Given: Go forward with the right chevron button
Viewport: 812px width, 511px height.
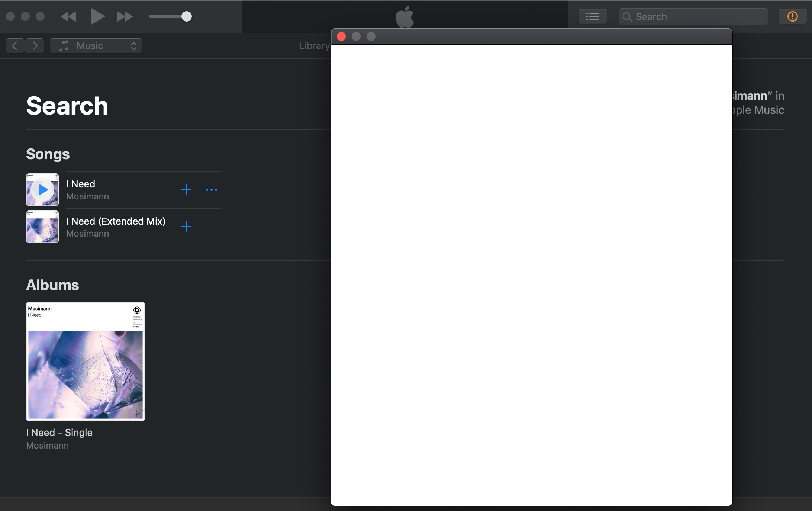Looking at the screenshot, I should (35, 46).
